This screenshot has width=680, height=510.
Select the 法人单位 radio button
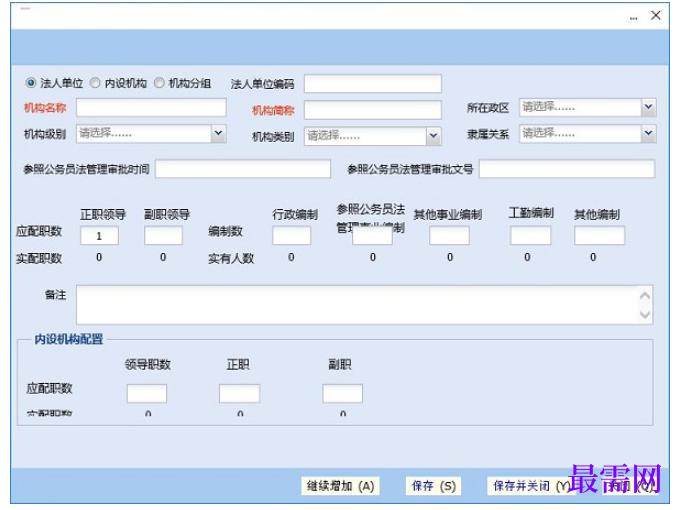tap(30, 82)
